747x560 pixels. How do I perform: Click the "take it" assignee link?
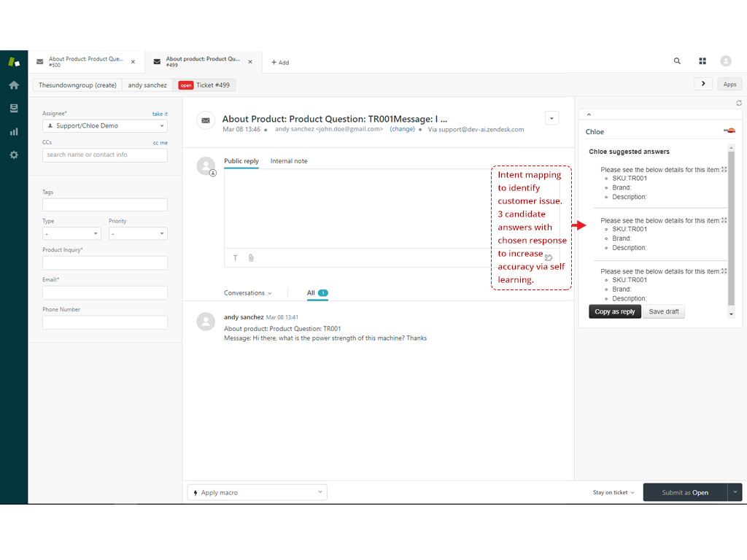[160, 114]
